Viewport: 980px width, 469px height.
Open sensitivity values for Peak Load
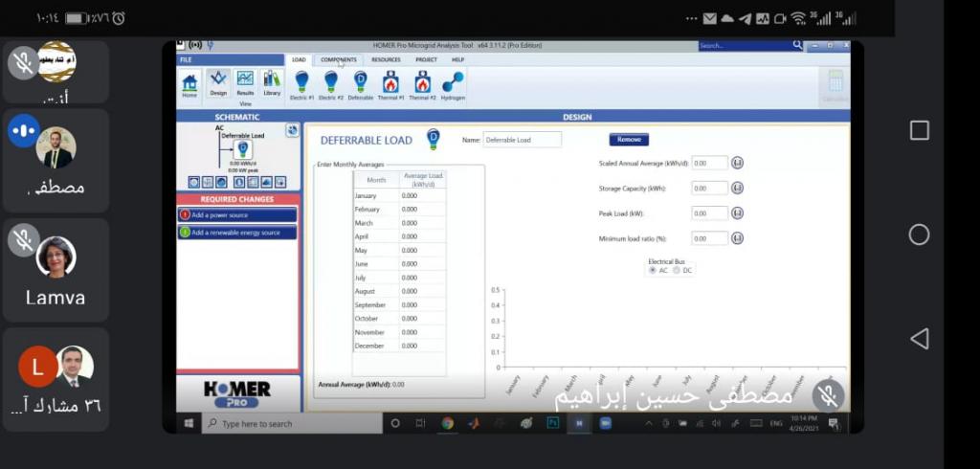(737, 213)
